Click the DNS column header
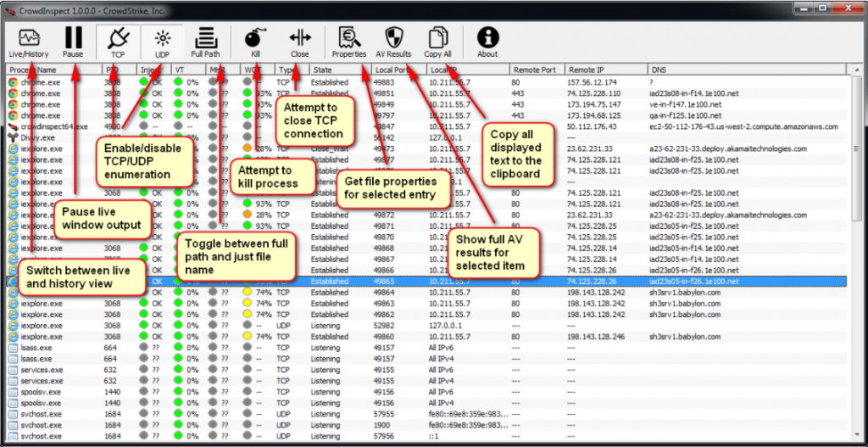The width and height of the screenshot is (868, 447). coord(746,70)
